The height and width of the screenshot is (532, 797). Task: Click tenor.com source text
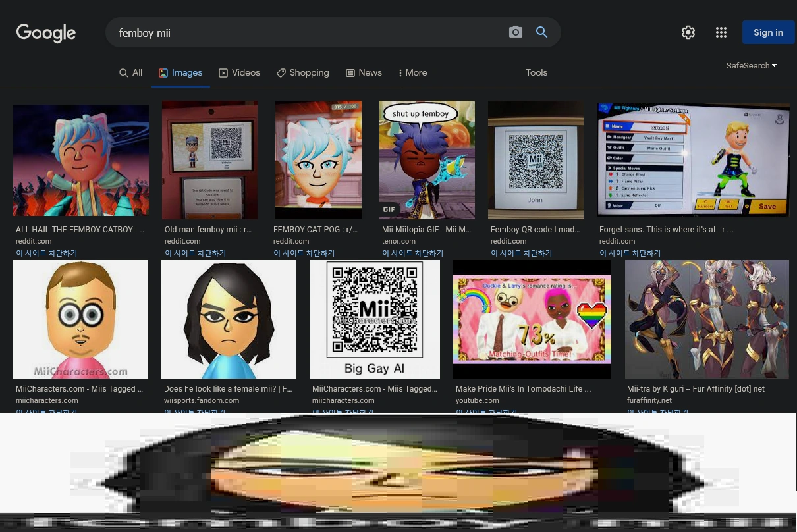point(398,241)
